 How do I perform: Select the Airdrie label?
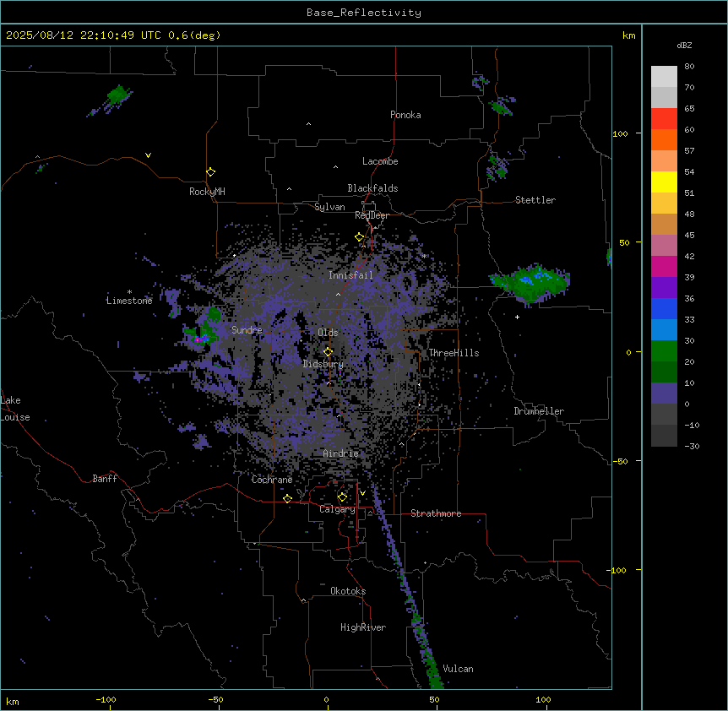pyautogui.click(x=340, y=453)
